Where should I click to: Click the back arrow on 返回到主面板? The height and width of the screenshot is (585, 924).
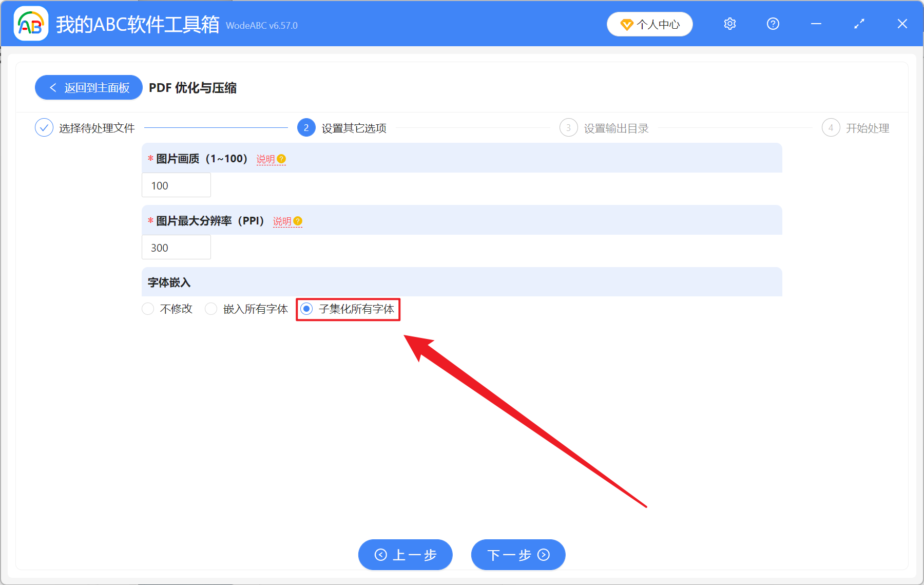point(53,87)
